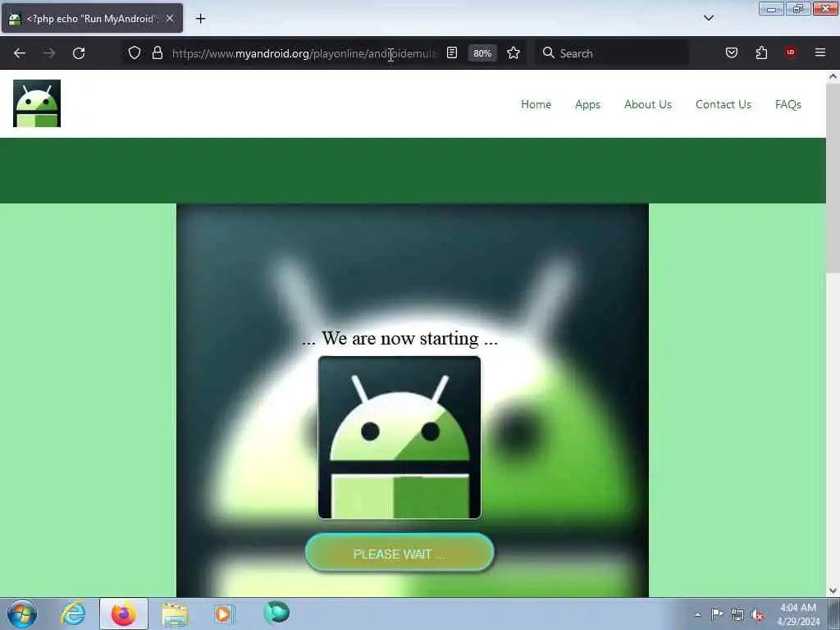This screenshot has width=840, height=630.
Task: Focus the Search input box
Action: pyautogui.click(x=612, y=53)
